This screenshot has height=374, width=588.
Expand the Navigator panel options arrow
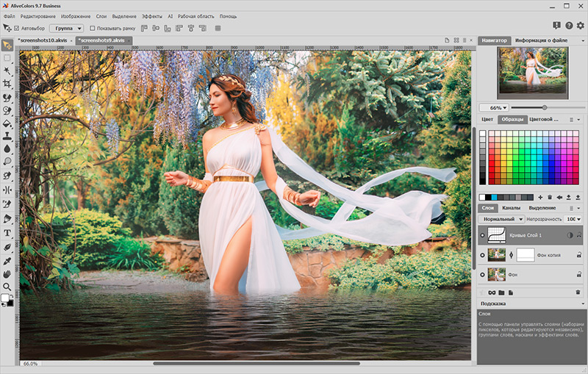[583, 40]
